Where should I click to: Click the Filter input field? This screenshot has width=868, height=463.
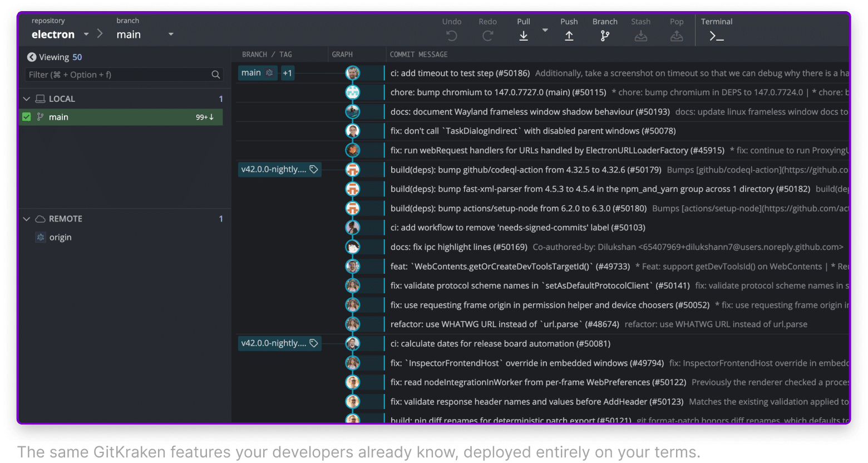[117, 75]
